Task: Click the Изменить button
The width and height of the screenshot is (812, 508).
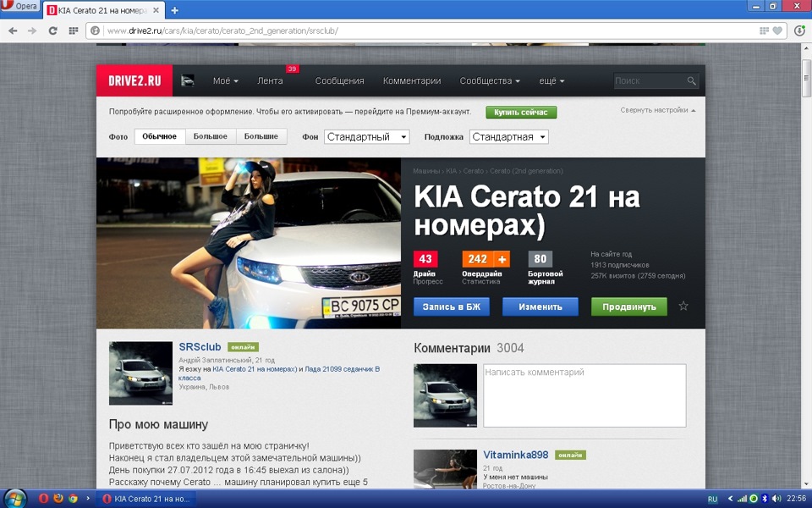Action: (540, 306)
